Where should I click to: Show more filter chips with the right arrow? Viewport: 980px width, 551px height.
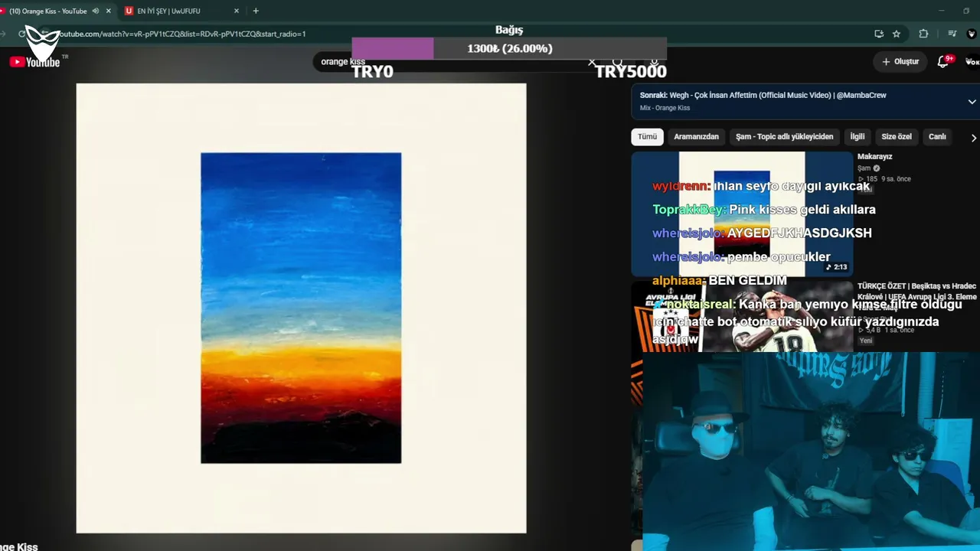click(973, 138)
